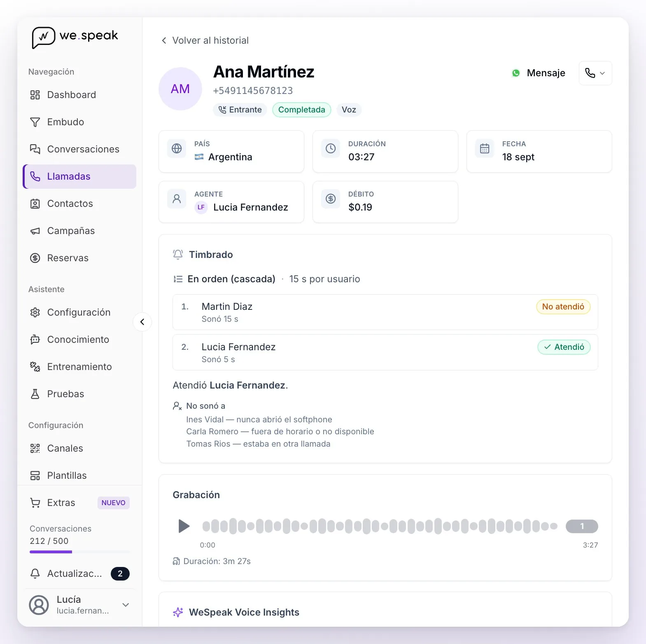Expand the phone call options dropdown
This screenshot has width=646, height=644.
click(x=595, y=73)
